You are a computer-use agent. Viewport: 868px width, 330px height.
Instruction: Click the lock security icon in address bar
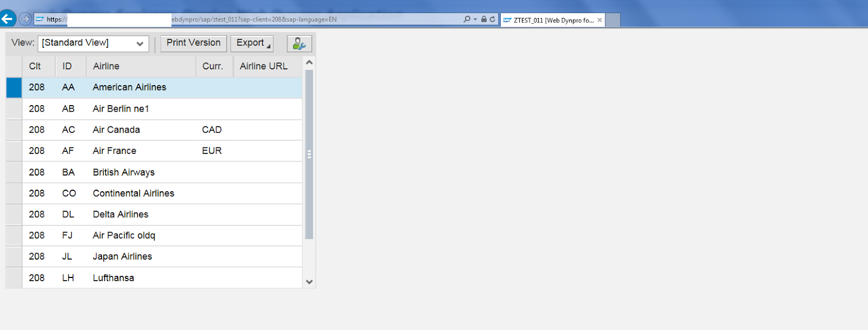coord(483,19)
